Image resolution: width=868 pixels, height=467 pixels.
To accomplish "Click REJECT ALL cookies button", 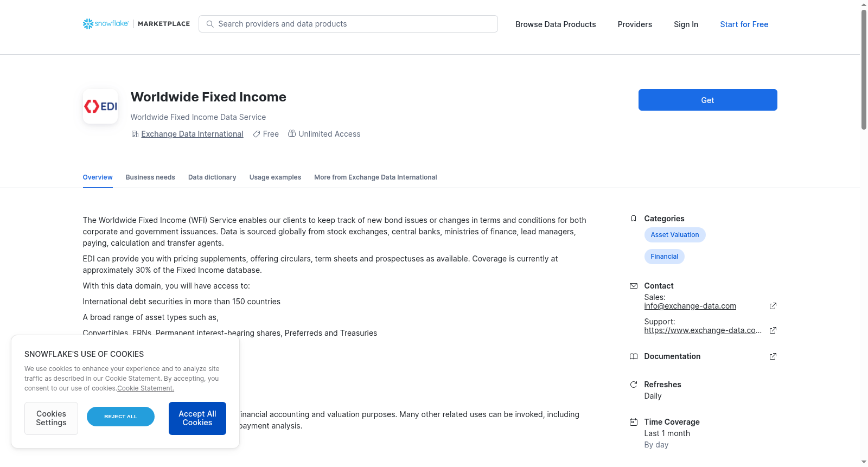I will pos(120,417).
